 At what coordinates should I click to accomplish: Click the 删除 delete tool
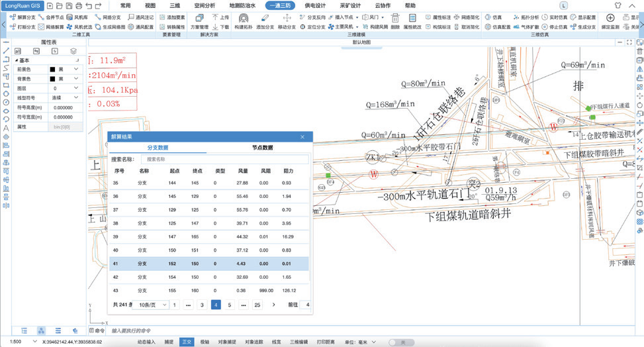pos(395,22)
